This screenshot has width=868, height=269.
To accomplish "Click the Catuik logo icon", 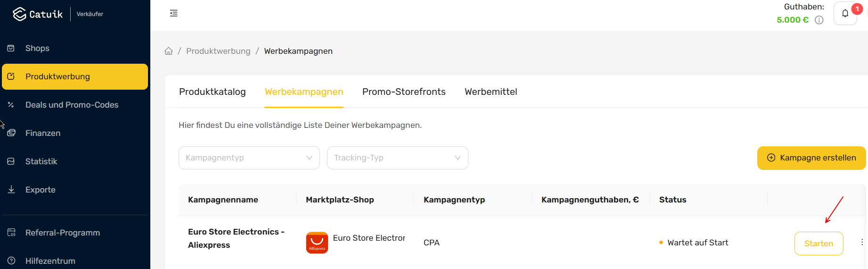I will coord(20,14).
